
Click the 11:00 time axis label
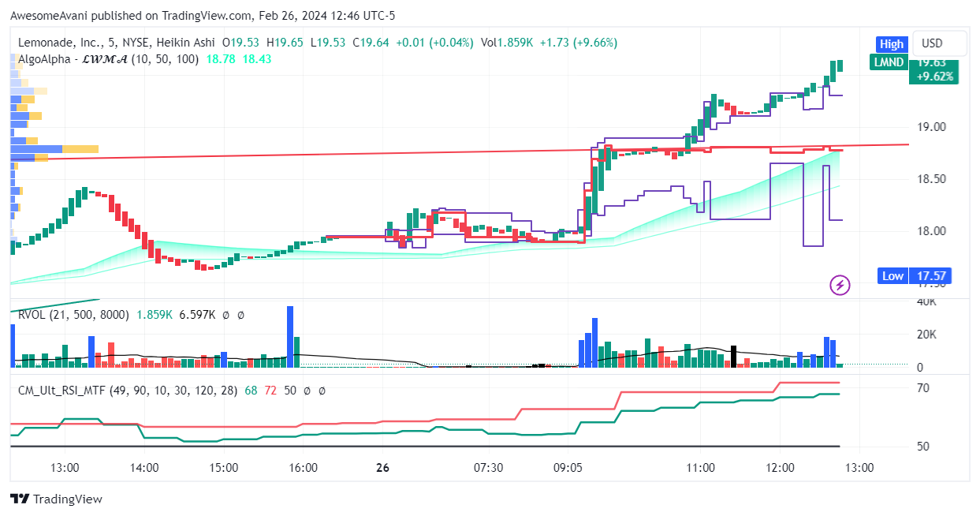701,467
